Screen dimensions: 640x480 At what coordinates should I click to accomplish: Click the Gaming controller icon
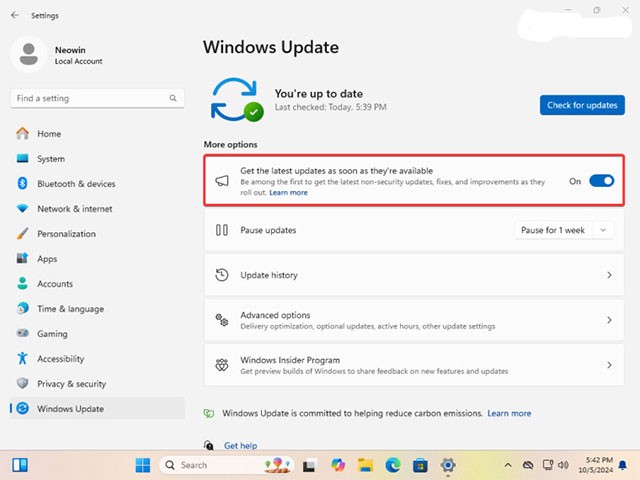click(22, 333)
